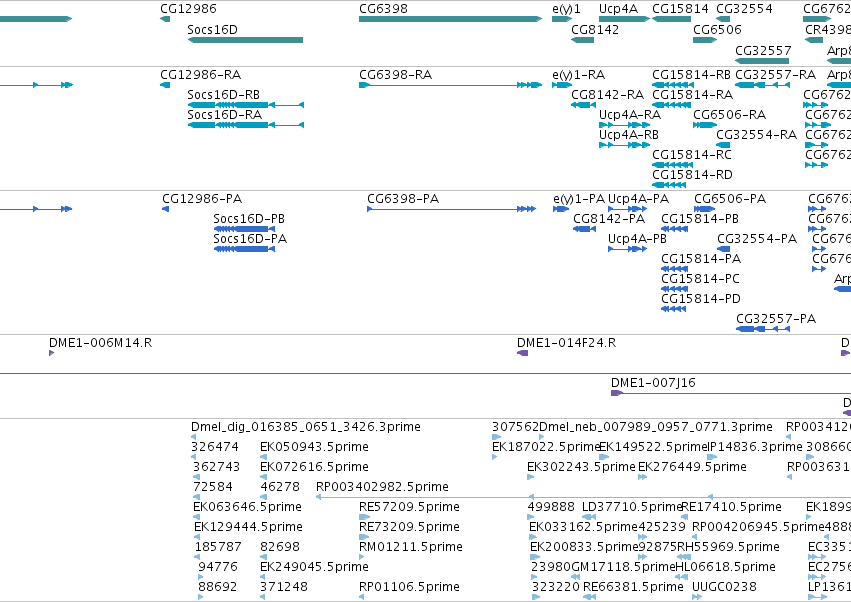
Task: Click protein e(y)1-PA
Action: (561, 210)
